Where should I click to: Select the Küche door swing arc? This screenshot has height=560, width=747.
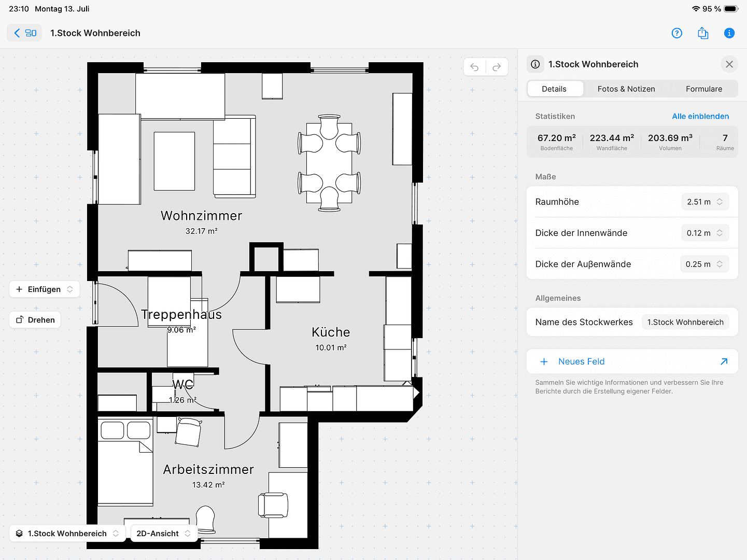(251, 347)
